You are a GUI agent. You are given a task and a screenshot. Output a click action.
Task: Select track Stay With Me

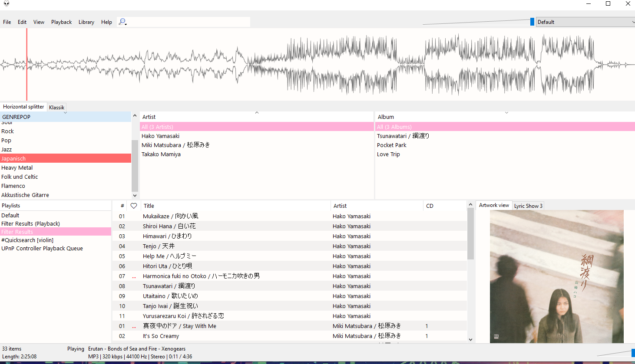click(290, 326)
